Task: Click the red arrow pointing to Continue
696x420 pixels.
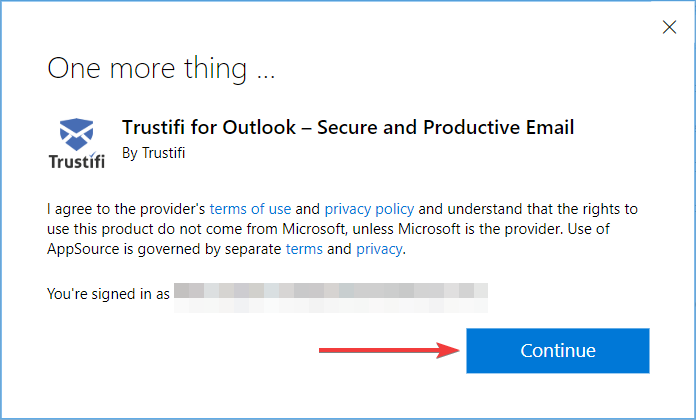Action: (389, 350)
